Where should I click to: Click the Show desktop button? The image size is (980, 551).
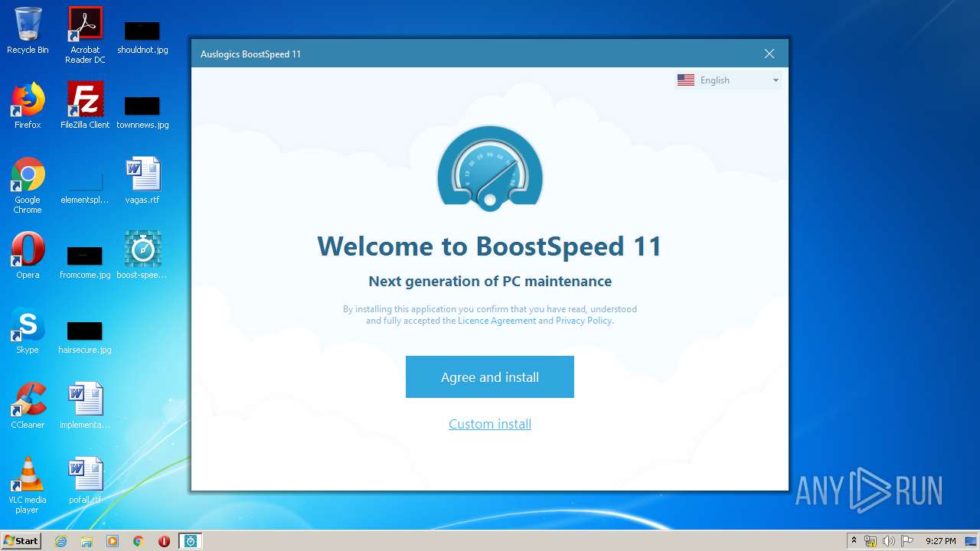[972, 541]
